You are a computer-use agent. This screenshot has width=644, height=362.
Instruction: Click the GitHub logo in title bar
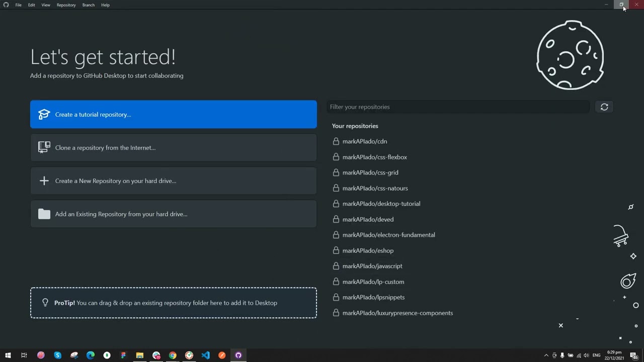click(x=6, y=5)
